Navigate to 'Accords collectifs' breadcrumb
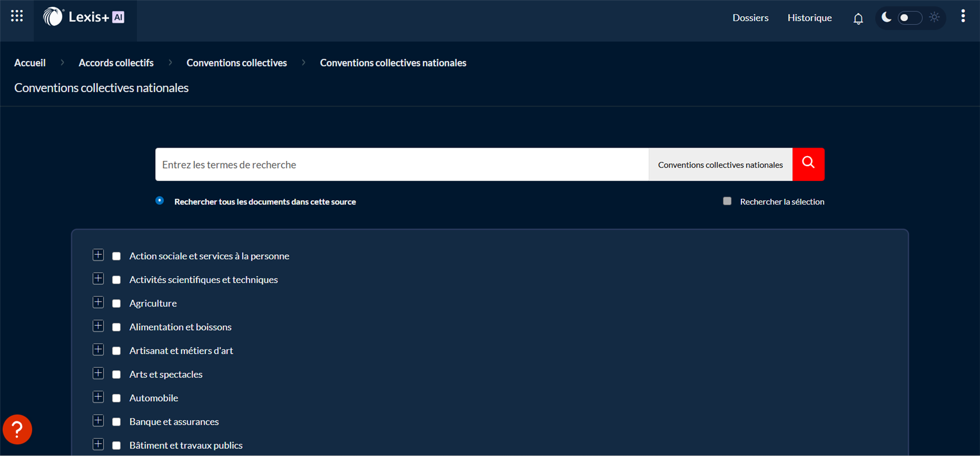 click(116, 63)
